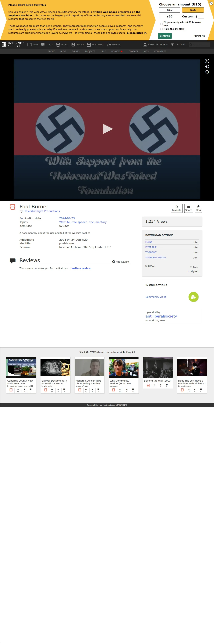This screenshot has height=644, width=214.
Task: Open the Software section icon
Action: pos(88,45)
